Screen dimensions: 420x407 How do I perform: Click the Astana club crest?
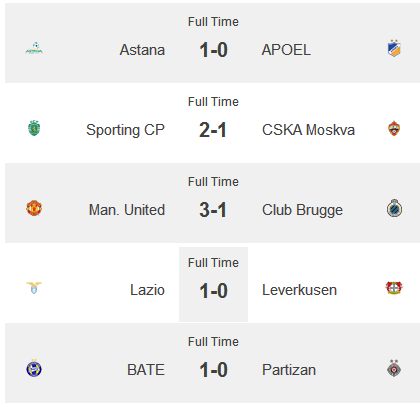34,49
